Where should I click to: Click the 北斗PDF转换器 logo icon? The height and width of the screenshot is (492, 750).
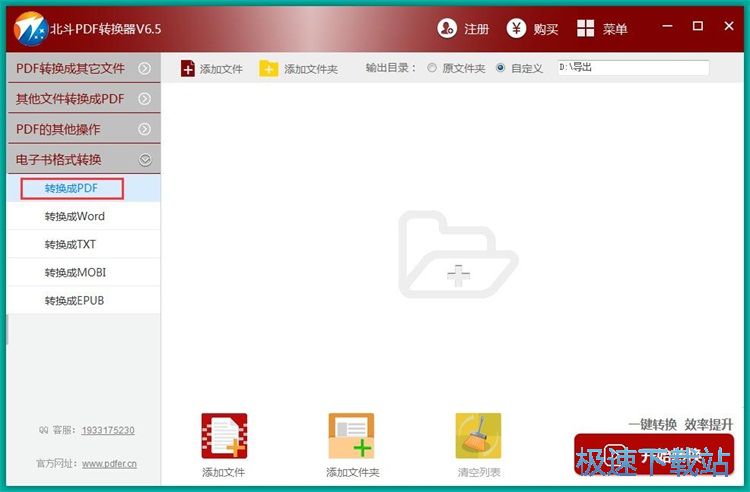pos(31,29)
